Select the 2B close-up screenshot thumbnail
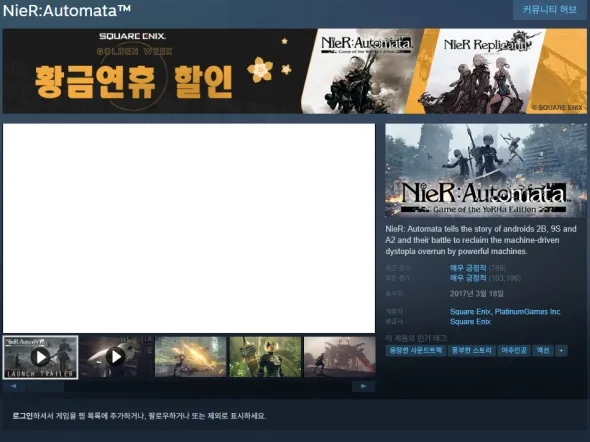The width and height of the screenshot is (590, 442). (265, 357)
